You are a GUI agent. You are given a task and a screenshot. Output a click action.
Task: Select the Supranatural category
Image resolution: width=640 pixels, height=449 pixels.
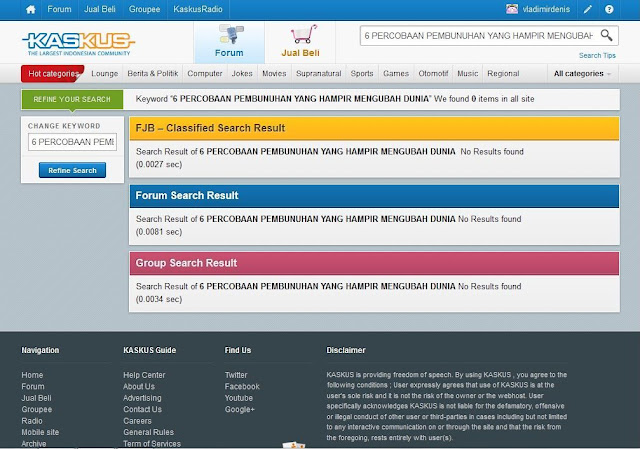tap(319, 74)
